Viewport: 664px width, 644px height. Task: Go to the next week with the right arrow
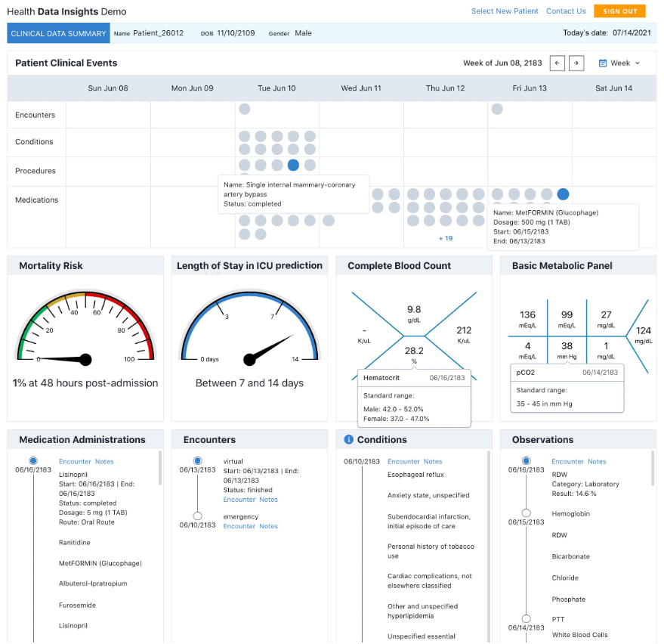[576, 63]
